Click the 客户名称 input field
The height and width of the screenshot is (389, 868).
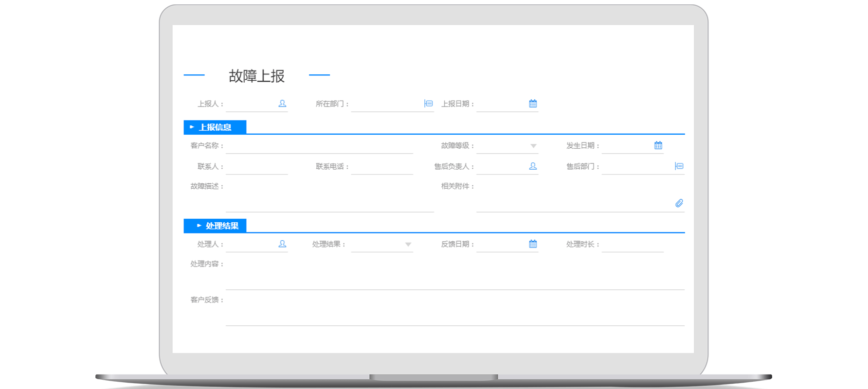tap(319, 146)
